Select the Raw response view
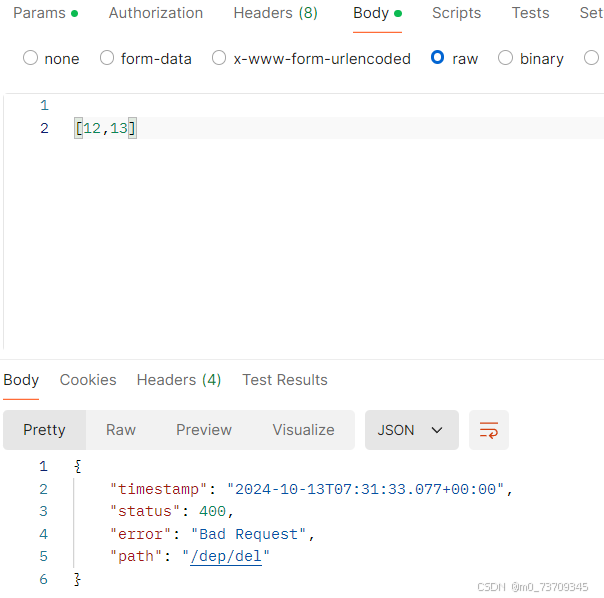This screenshot has height=598, width=604. pyautogui.click(x=121, y=430)
